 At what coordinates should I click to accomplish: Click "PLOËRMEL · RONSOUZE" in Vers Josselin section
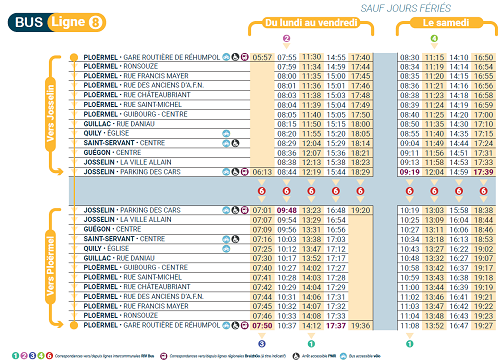point(121,66)
